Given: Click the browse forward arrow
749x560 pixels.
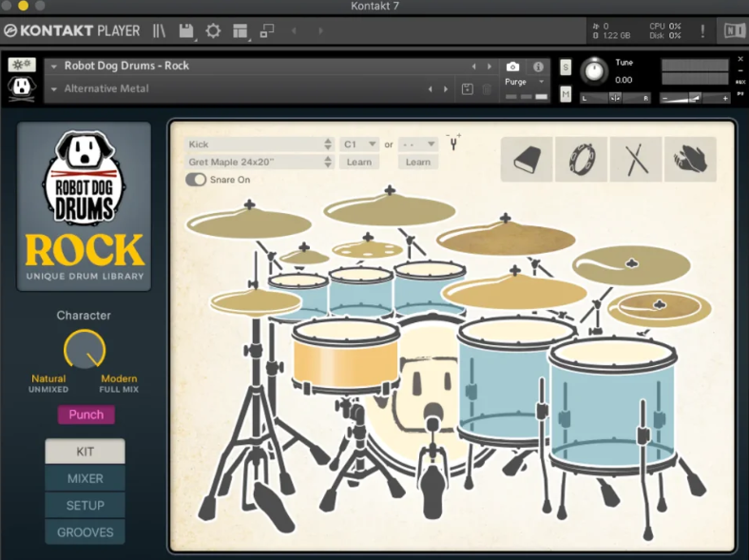Looking at the screenshot, I should pos(320,31).
